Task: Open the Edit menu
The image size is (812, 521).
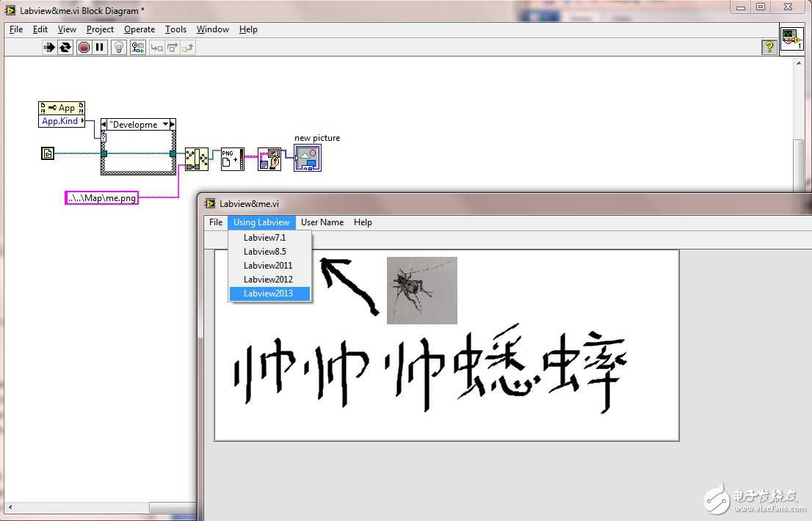Action: tap(40, 29)
